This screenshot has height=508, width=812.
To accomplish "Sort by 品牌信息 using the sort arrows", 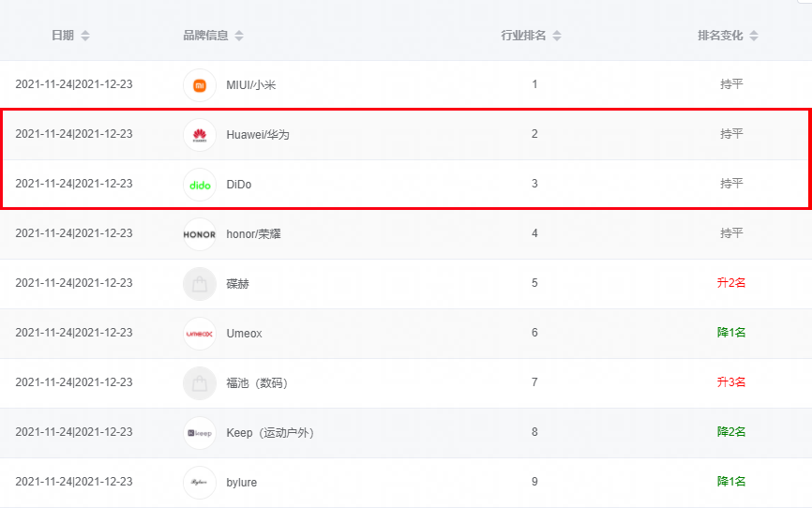I will point(239,36).
